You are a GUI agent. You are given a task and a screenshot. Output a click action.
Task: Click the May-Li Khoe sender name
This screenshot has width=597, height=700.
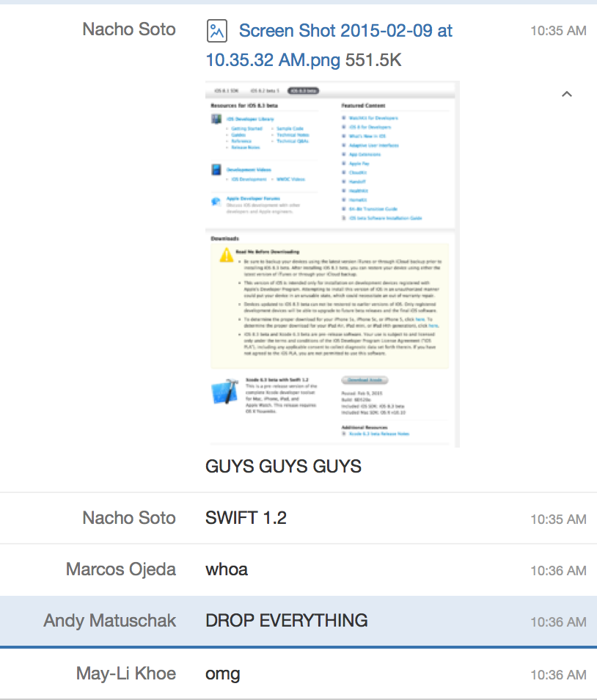pyautogui.click(x=126, y=673)
